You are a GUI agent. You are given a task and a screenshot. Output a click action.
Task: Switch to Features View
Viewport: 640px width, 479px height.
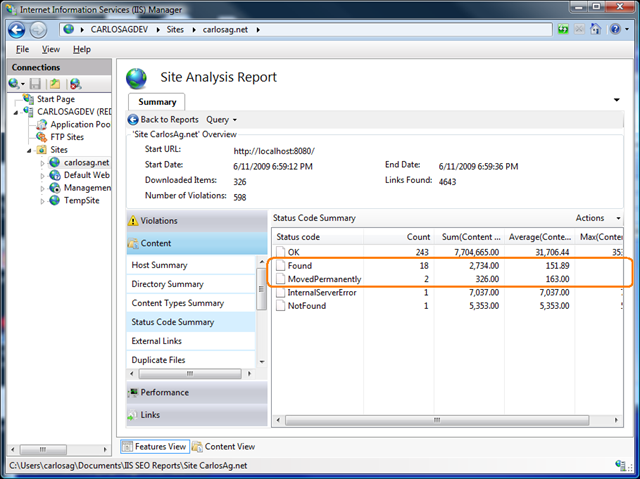point(155,447)
